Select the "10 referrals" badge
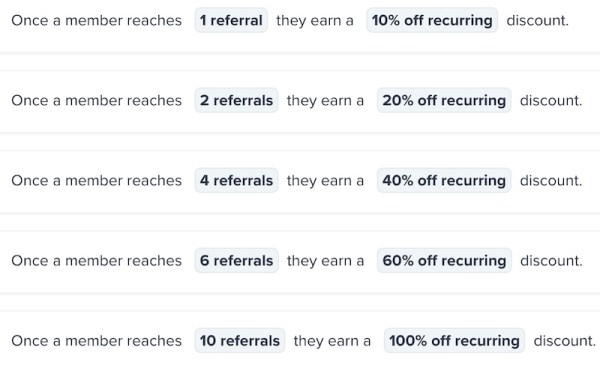 pos(240,340)
